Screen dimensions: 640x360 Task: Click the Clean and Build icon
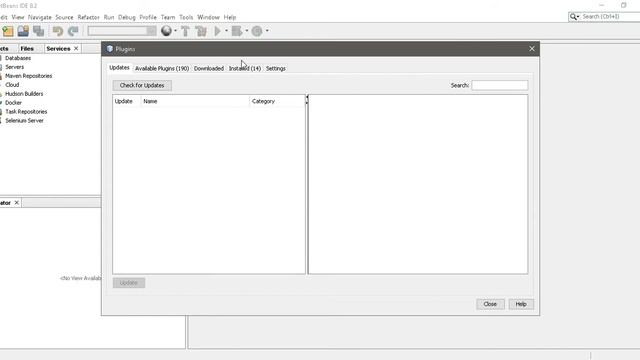click(201, 31)
